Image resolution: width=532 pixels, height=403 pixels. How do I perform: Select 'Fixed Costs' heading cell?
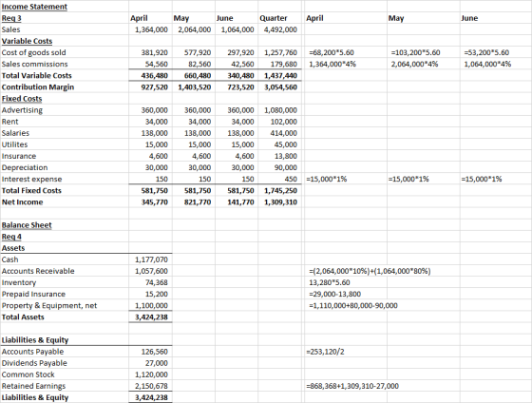(22, 99)
